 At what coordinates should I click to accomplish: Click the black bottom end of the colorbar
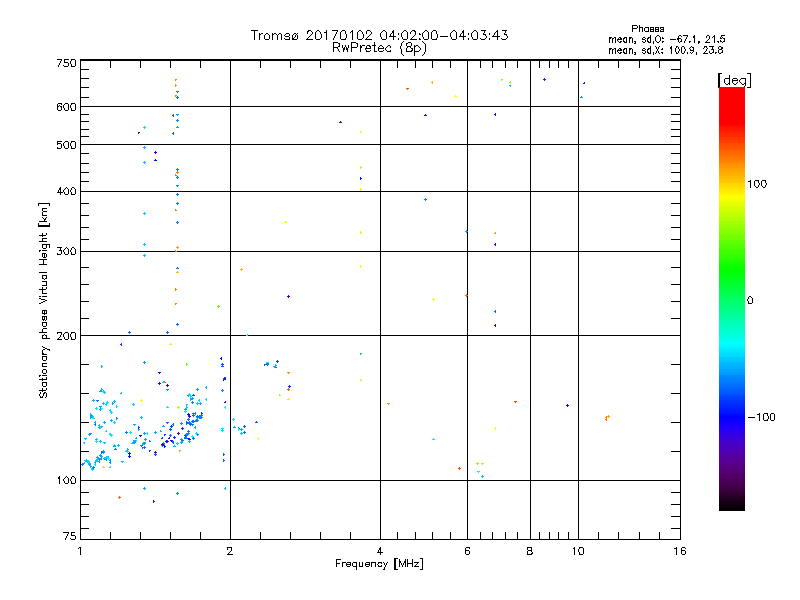click(732, 503)
